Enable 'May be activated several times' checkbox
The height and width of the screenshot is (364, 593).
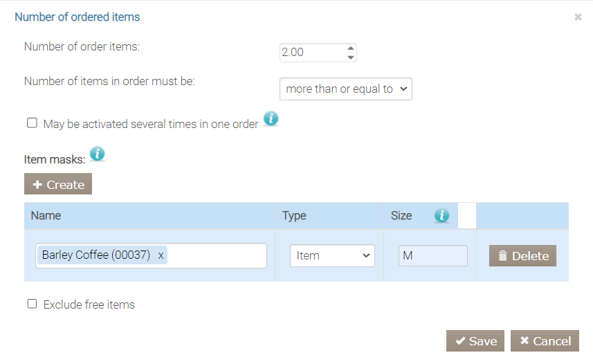(32, 123)
